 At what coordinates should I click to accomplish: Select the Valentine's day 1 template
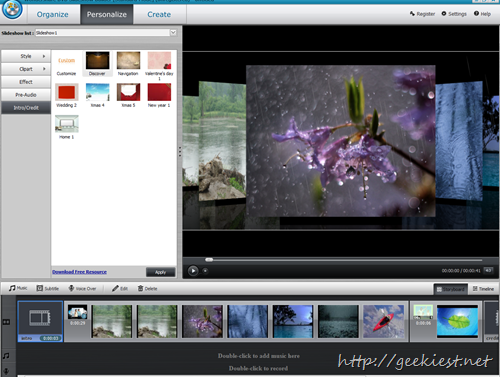pos(159,65)
